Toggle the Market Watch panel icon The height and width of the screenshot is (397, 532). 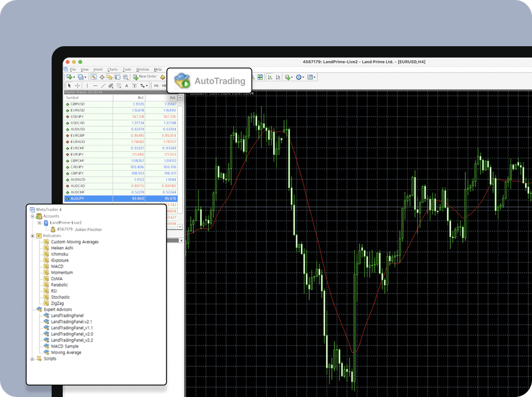94,77
